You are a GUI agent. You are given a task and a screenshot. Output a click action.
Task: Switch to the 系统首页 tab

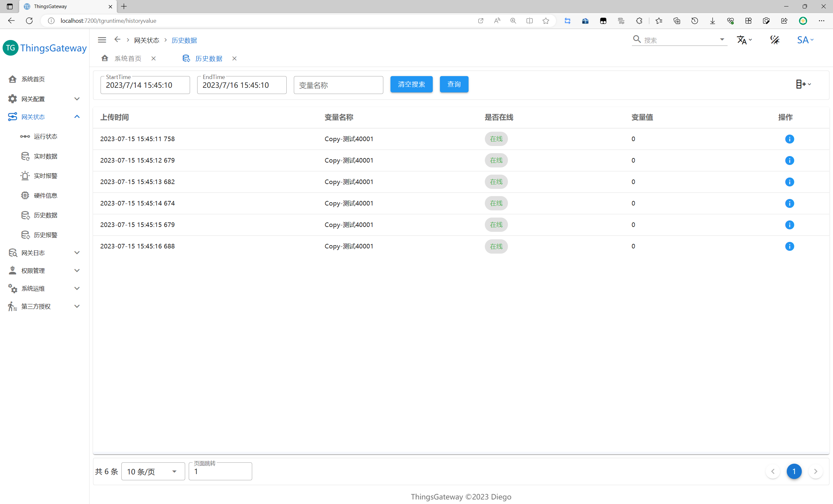tap(128, 59)
